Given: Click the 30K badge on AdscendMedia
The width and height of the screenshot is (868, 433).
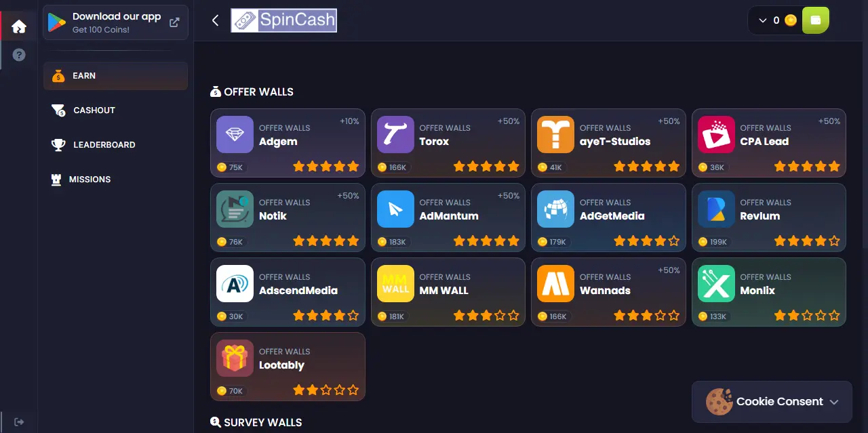Looking at the screenshot, I should [231, 316].
